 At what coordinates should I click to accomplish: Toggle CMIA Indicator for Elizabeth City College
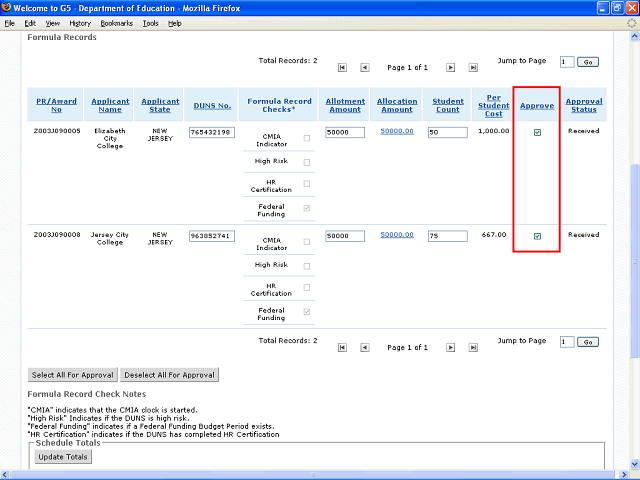click(307, 138)
